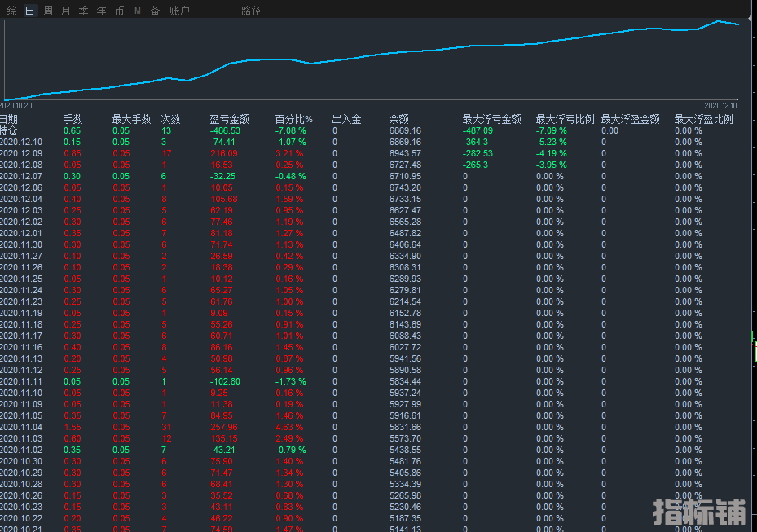
Task: Click the M tab in top bar
Action: pyautogui.click(x=137, y=11)
